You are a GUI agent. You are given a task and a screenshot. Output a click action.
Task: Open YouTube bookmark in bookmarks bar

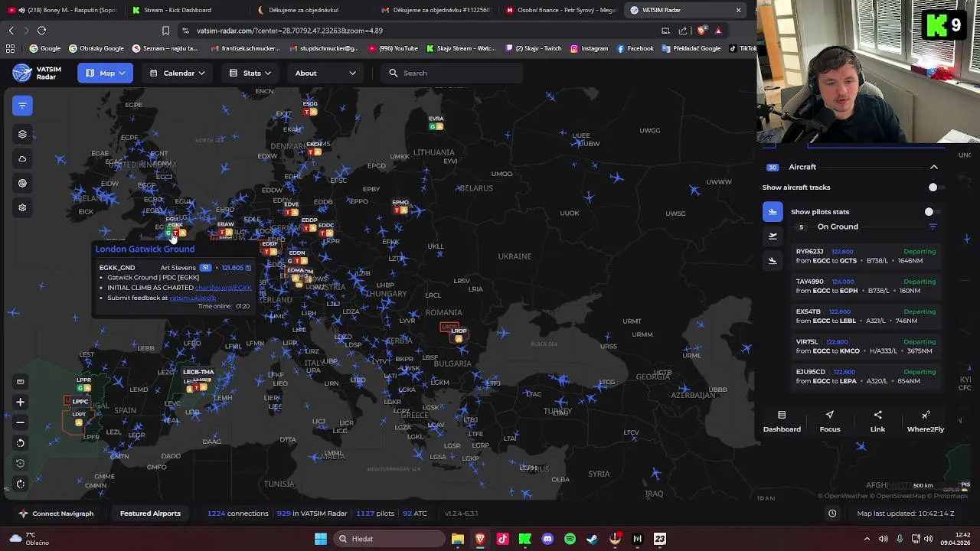(394, 48)
